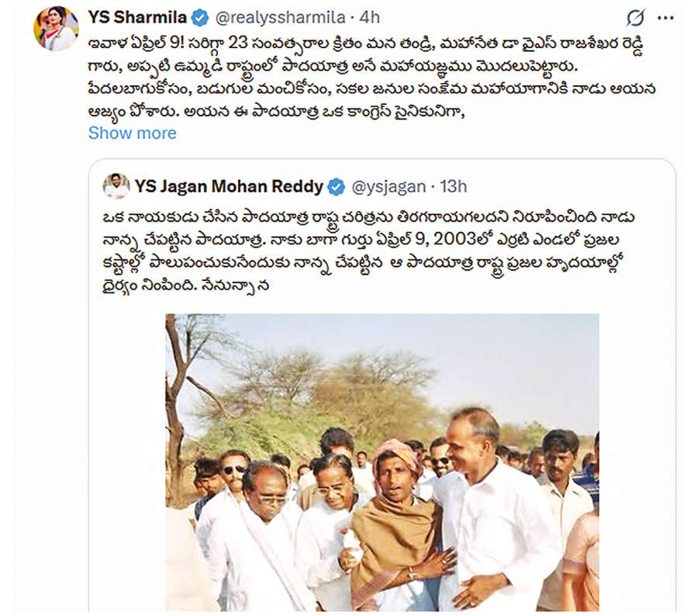Click the 13h timestamp on quoted tweet
The image size is (687, 616).
click(453, 187)
